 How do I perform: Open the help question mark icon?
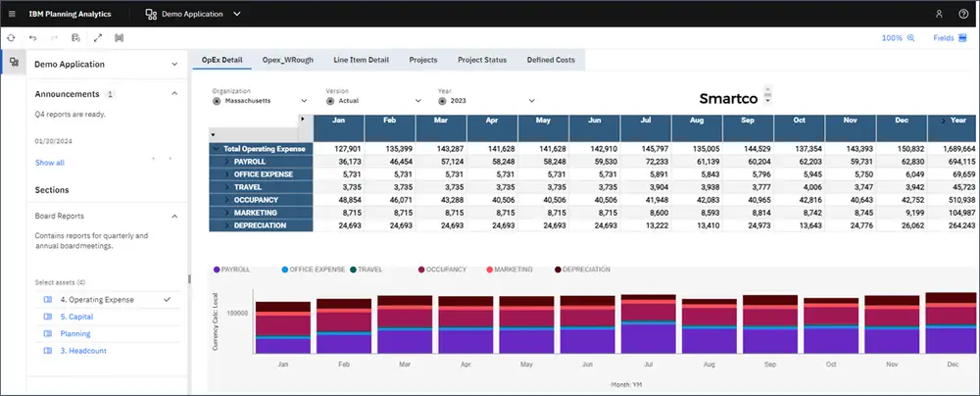coord(963,14)
